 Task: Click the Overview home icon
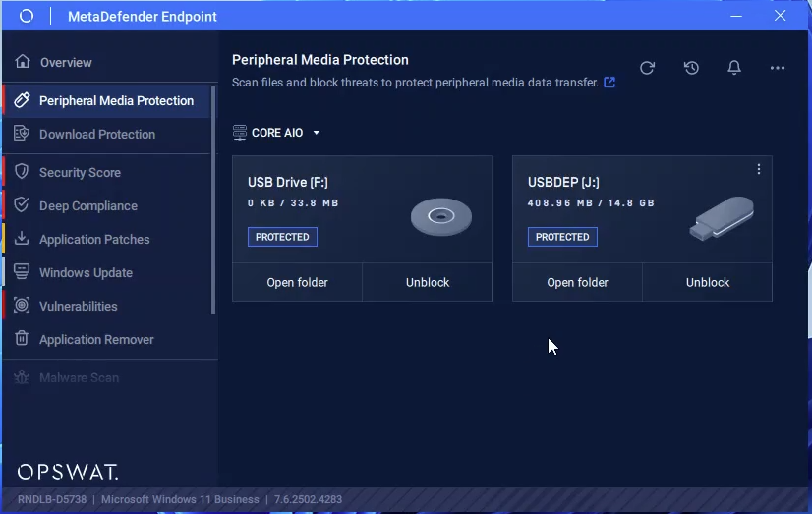point(23,62)
